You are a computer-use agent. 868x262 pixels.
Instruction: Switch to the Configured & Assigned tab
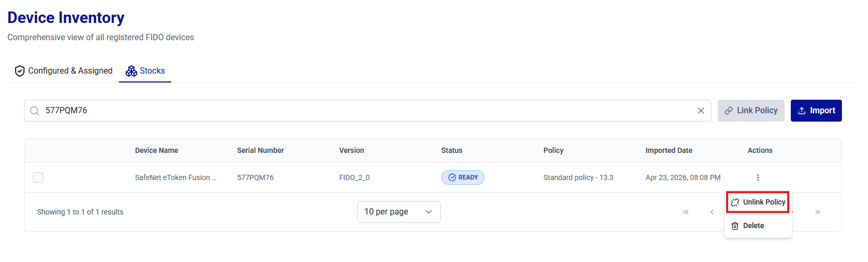64,71
